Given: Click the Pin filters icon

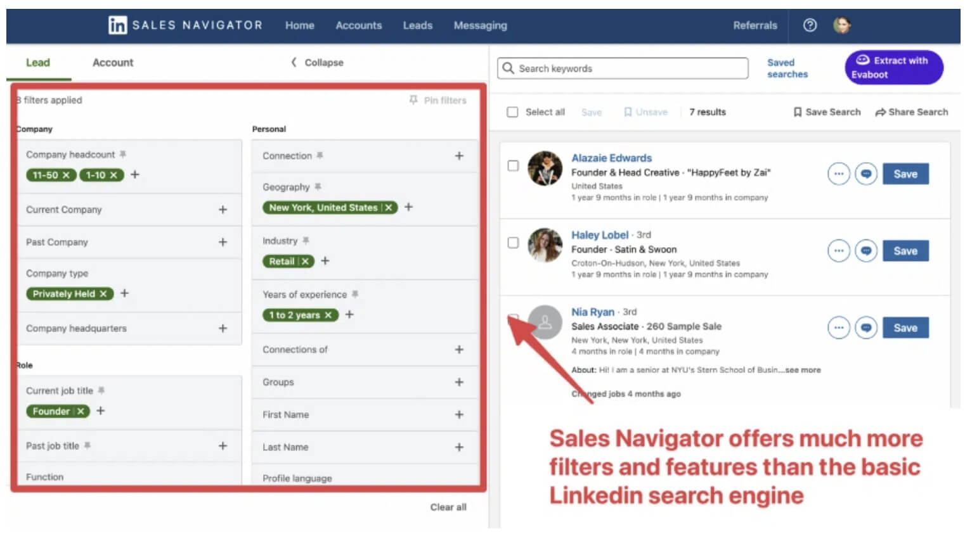Looking at the screenshot, I should (413, 100).
